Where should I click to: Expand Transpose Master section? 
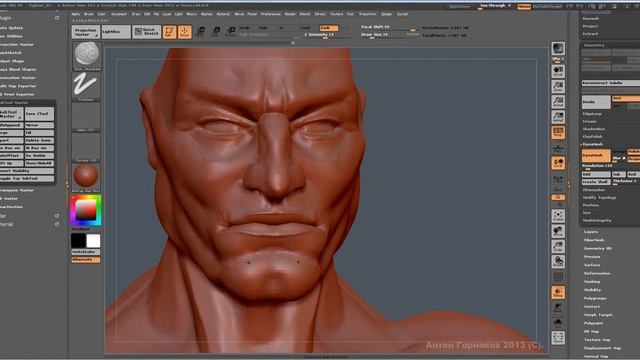tap(17, 190)
